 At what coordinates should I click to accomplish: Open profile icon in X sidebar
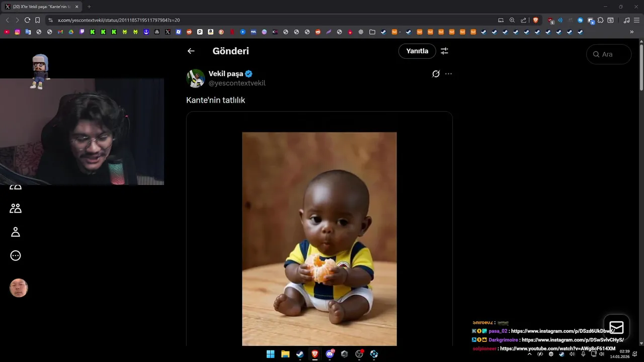(x=16, y=232)
